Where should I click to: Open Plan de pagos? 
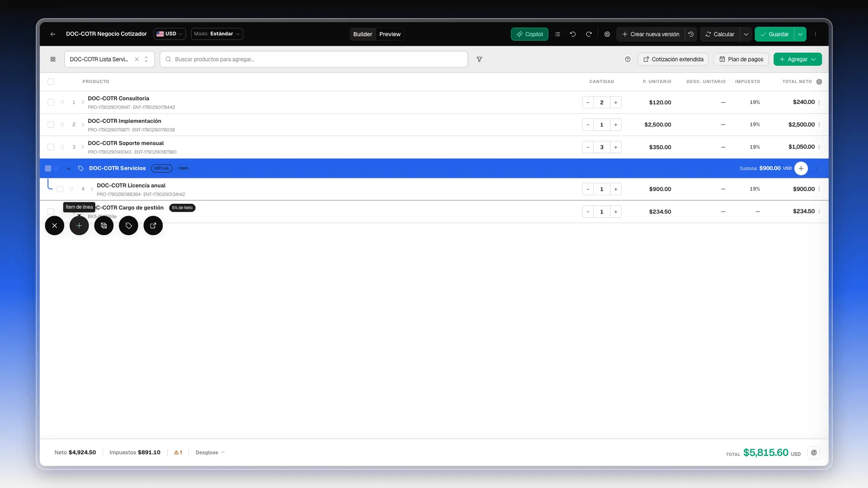741,59
